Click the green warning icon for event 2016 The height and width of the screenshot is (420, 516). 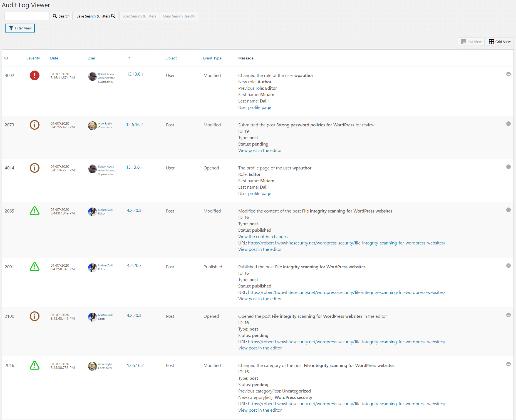[34, 365]
